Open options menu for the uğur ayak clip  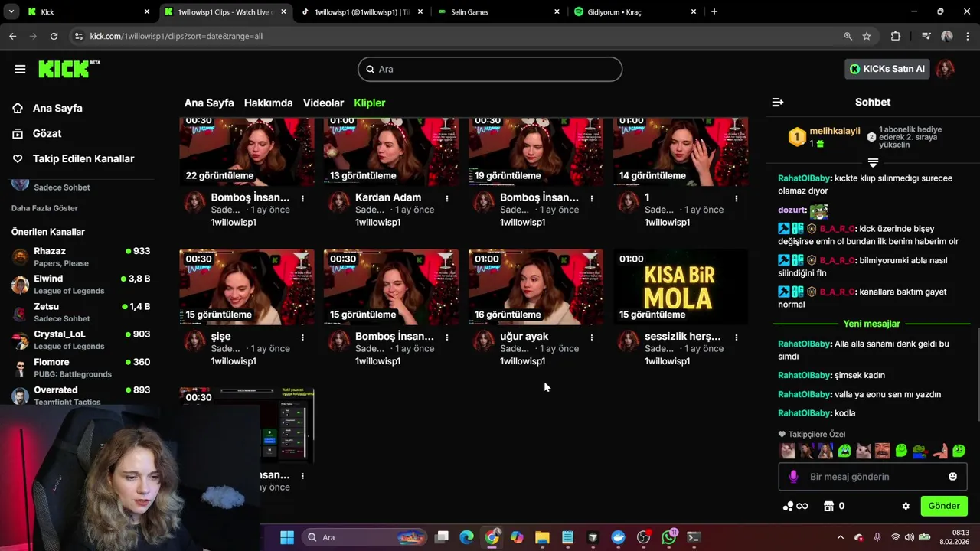(592, 337)
